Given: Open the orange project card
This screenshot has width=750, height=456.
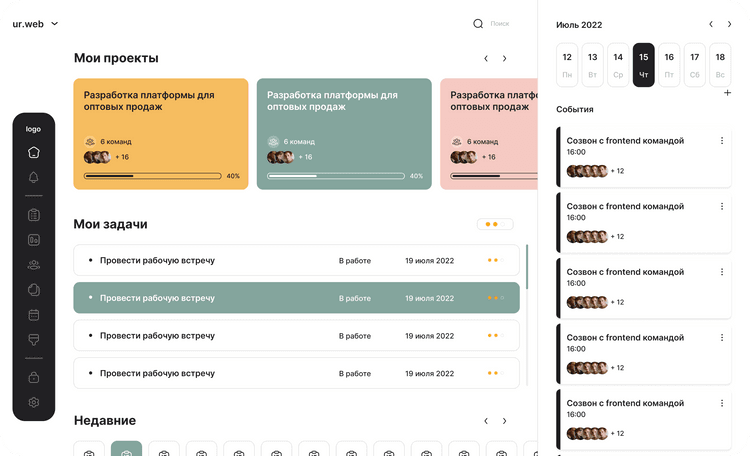Looking at the screenshot, I should [161, 134].
